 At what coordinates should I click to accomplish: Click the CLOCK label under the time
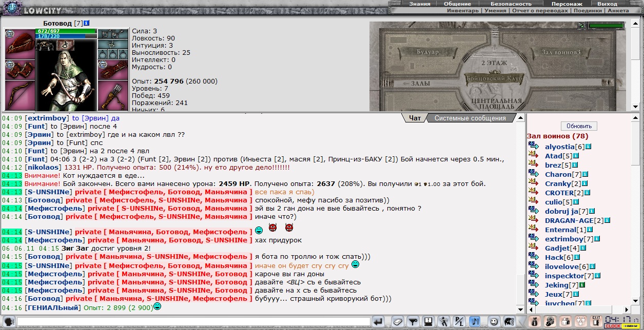click(x=613, y=326)
